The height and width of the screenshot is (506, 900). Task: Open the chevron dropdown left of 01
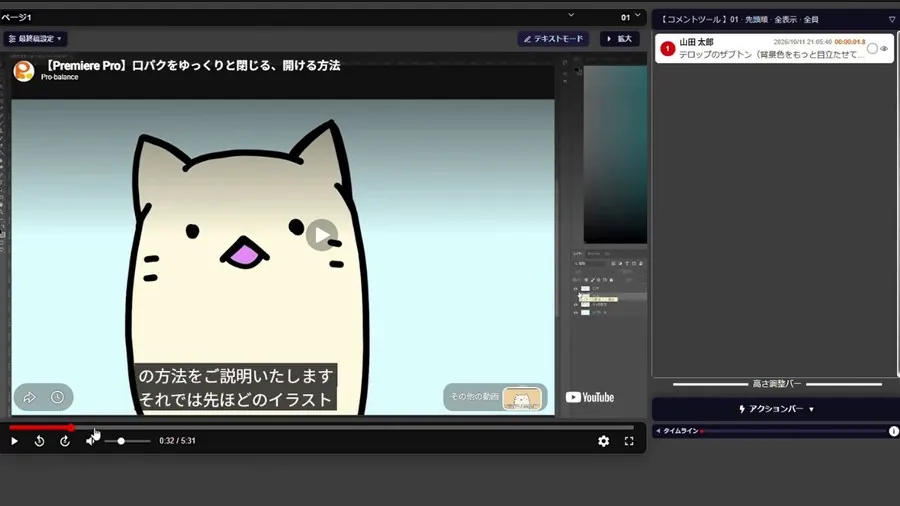coord(571,15)
